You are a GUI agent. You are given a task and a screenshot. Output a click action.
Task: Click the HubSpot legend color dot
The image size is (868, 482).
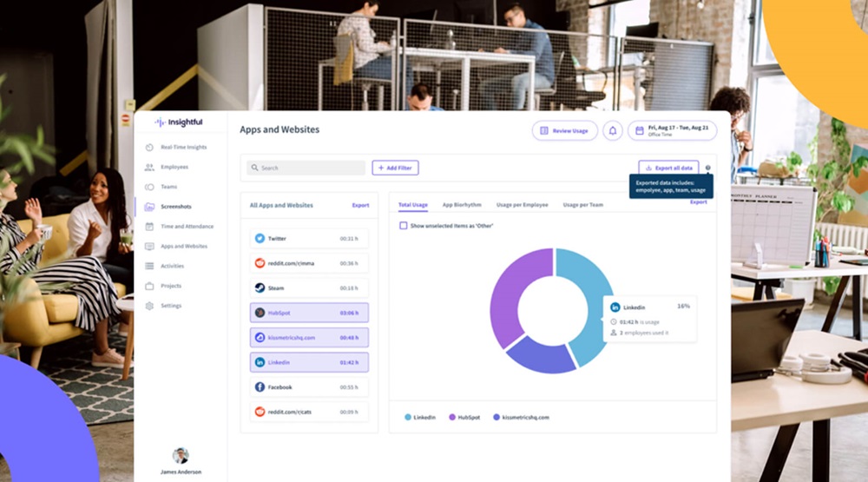point(452,417)
